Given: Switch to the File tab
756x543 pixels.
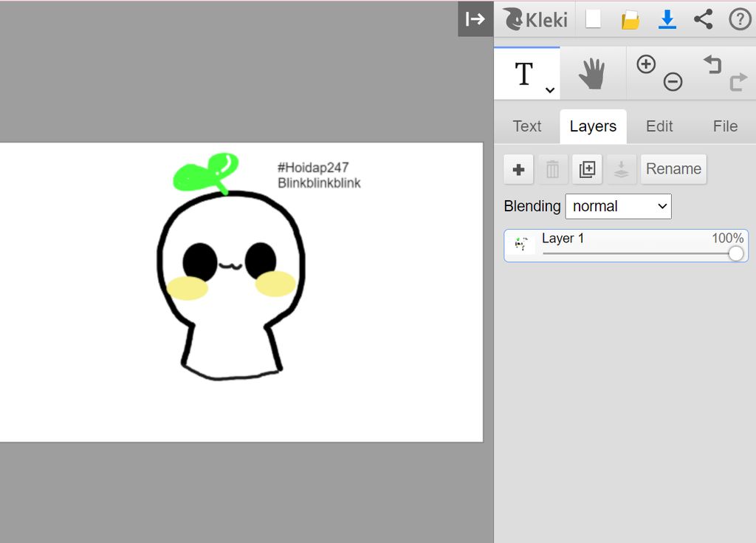Looking at the screenshot, I should pyautogui.click(x=725, y=126).
